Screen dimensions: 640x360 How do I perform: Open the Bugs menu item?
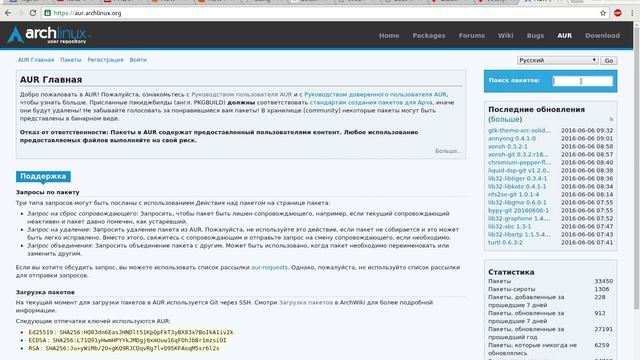pos(535,36)
